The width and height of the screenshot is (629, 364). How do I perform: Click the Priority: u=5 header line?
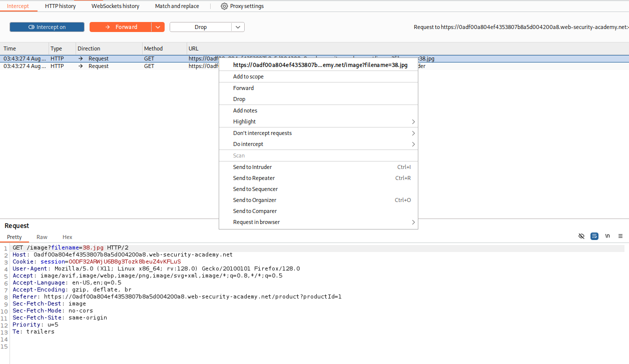36,324
